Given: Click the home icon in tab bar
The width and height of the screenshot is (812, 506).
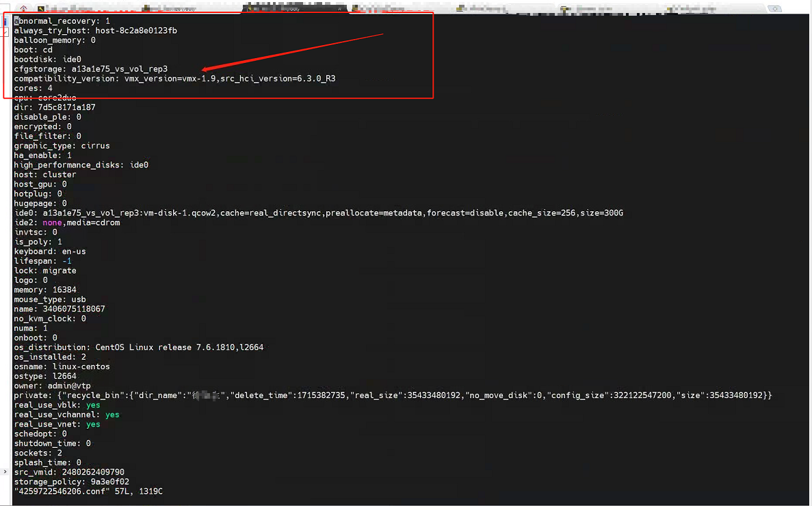Looking at the screenshot, I should [23, 8].
